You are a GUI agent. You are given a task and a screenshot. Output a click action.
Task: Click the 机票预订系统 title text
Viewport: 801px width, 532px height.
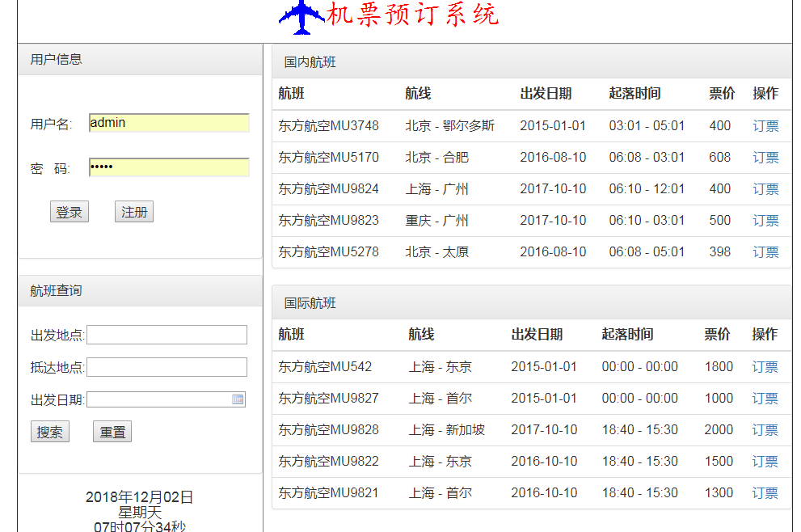pos(413,15)
